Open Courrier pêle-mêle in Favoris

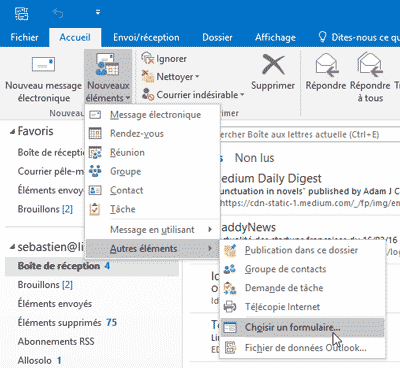(x=51, y=171)
